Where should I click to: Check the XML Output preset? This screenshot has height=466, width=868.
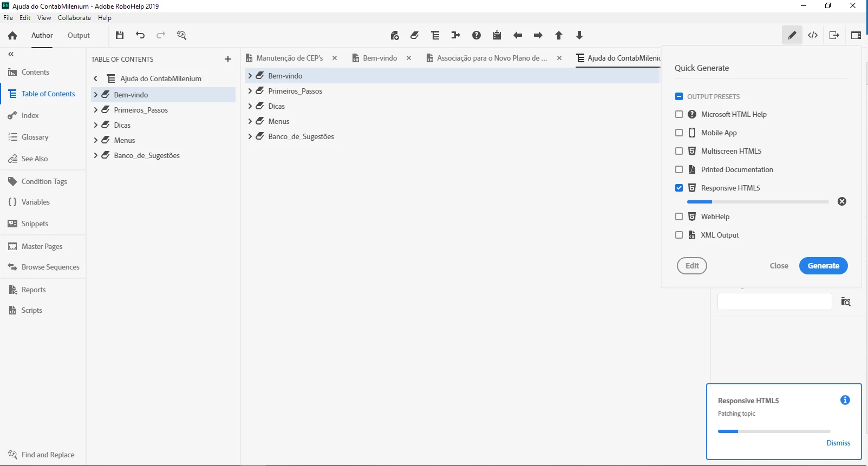click(679, 235)
